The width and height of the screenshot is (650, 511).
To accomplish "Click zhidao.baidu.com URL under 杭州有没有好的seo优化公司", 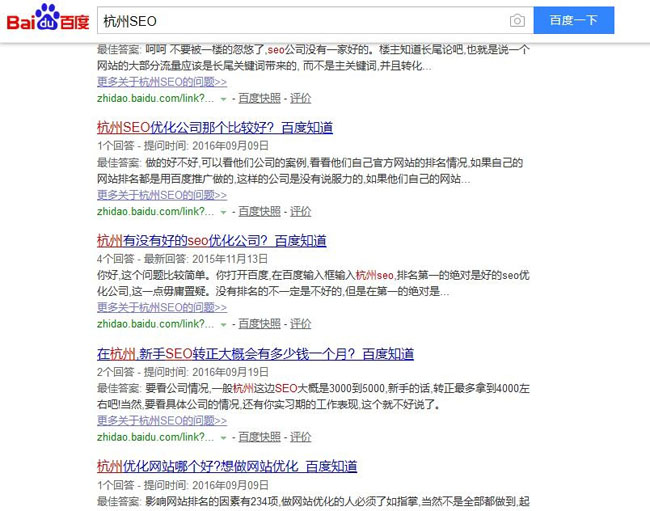I will point(155,324).
